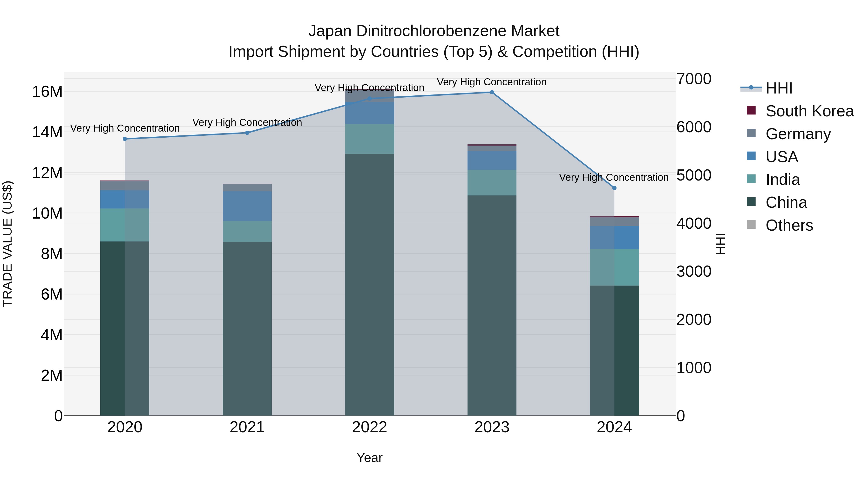Click the 10M tick on trade value axis

click(47, 213)
